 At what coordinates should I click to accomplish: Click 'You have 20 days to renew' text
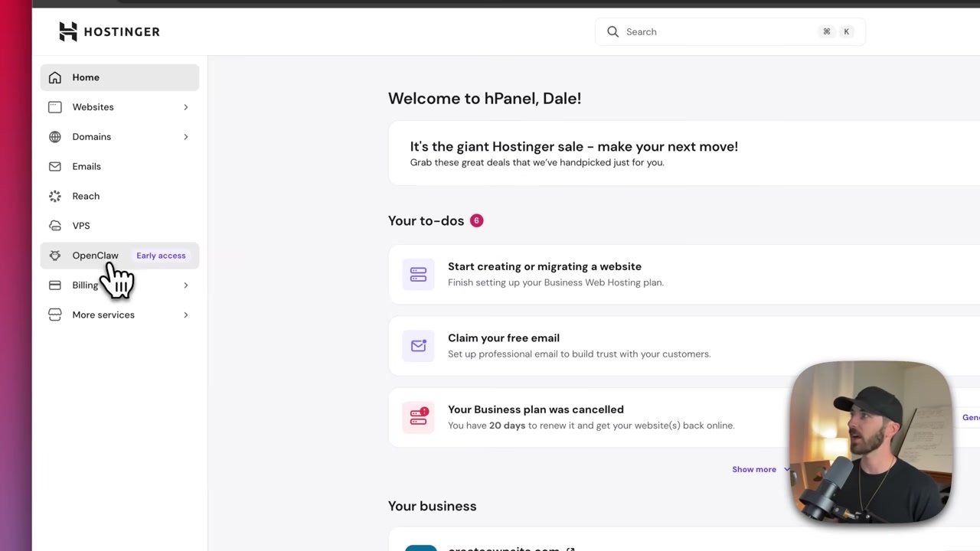pos(591,425)
